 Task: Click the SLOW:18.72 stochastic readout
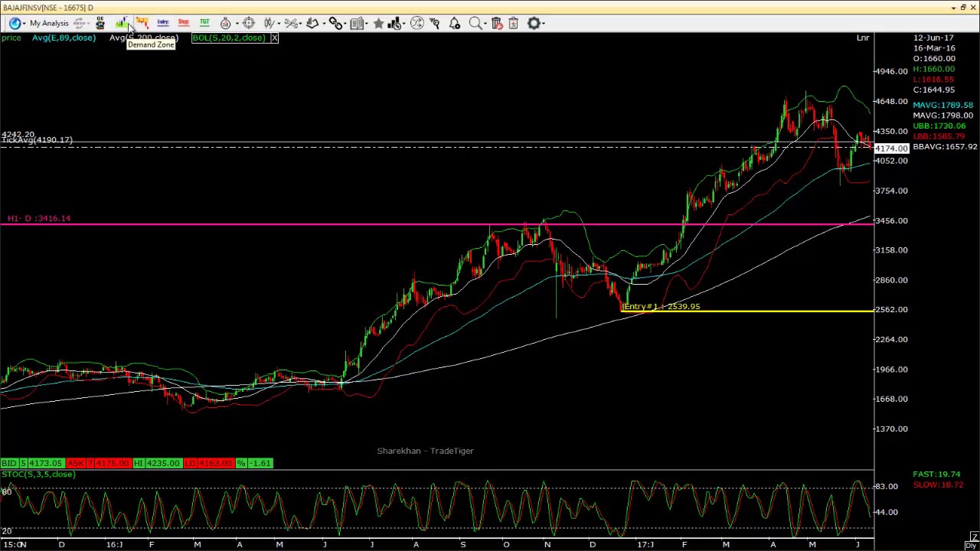[938, 484]
